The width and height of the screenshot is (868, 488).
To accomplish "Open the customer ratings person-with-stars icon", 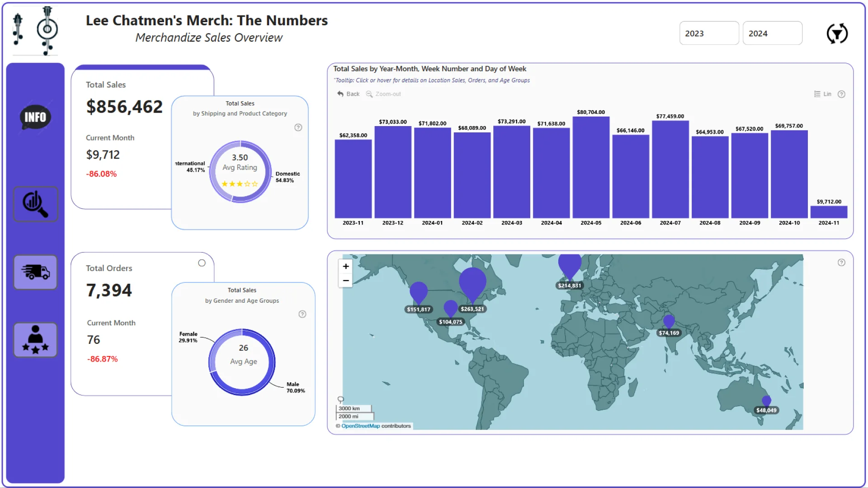I will 35,340.
